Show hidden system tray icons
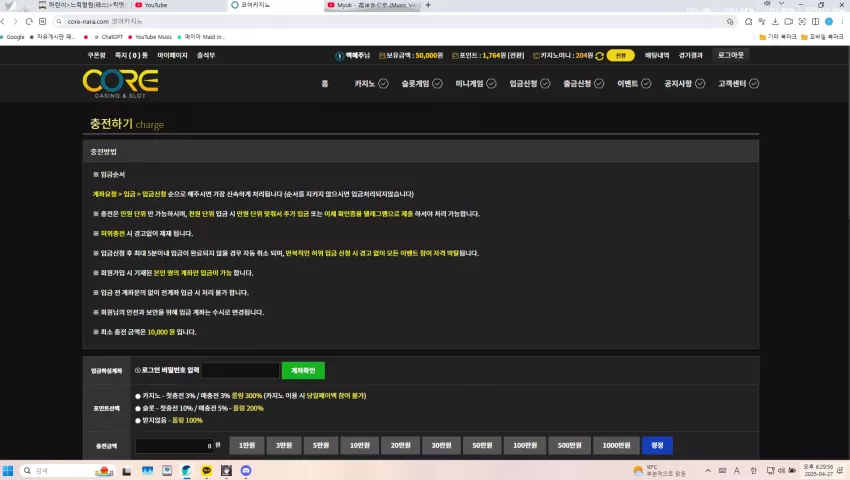The width and height of the screenshot is (850, 480). click(708, 470)
